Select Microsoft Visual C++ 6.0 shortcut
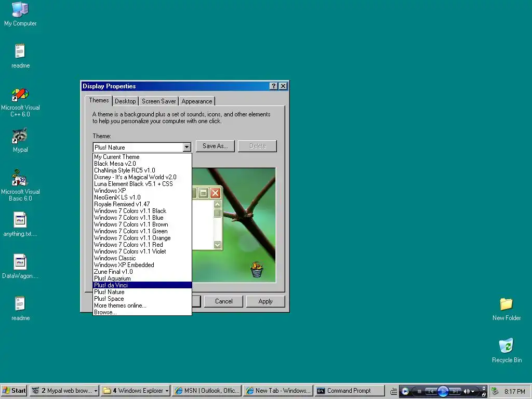Image resolution: width=532 pixels, height=399 pixels. [20, 103]
